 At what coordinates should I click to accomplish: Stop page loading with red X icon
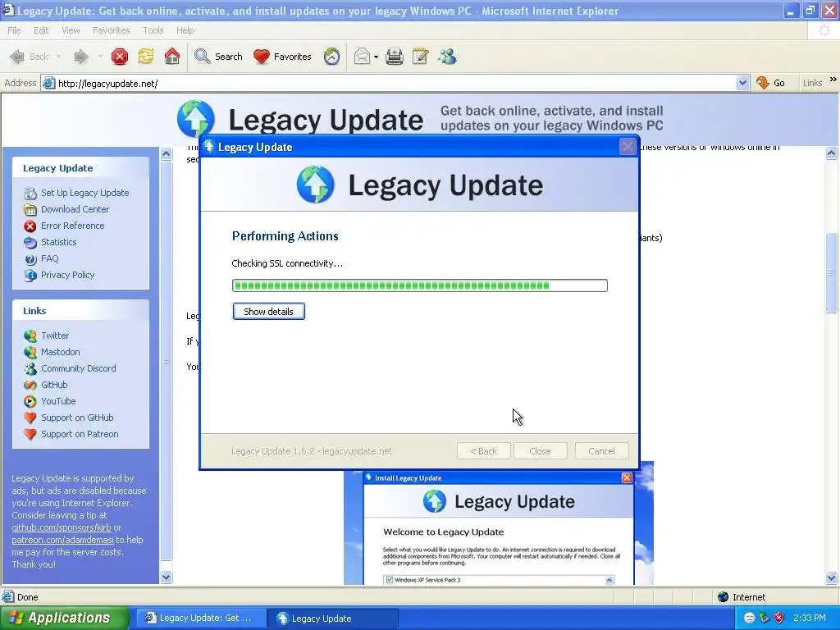coord(120,57)
